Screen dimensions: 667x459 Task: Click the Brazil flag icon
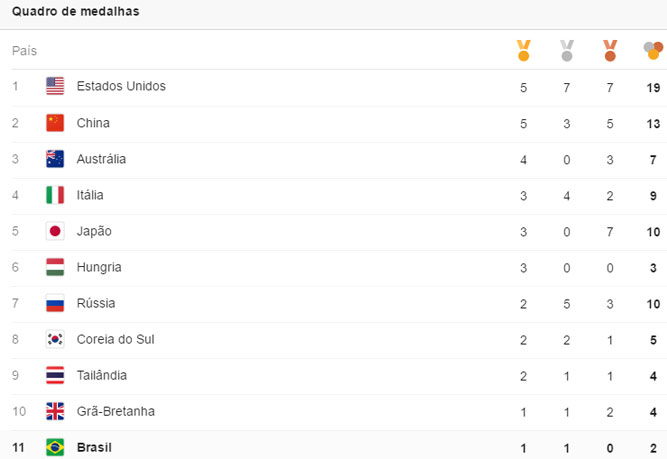pos(55,447)
